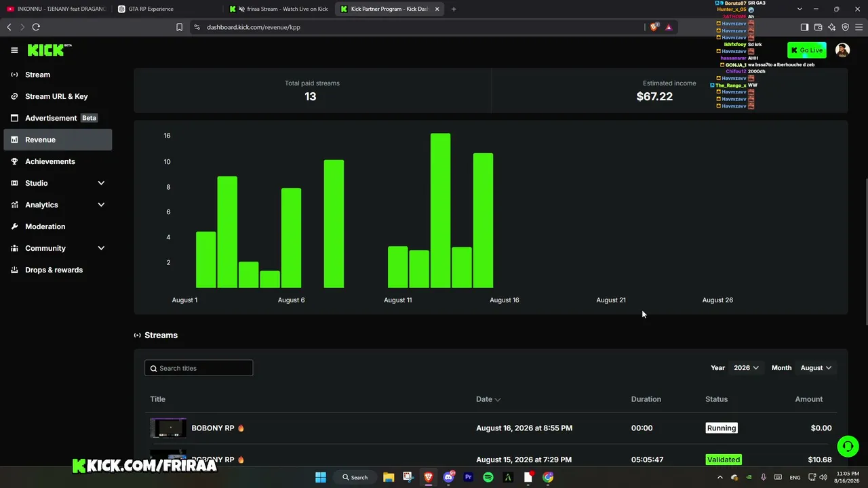This screenshot has width=868, height=488.
Task: Open the browser main menu
Action: 859,27
